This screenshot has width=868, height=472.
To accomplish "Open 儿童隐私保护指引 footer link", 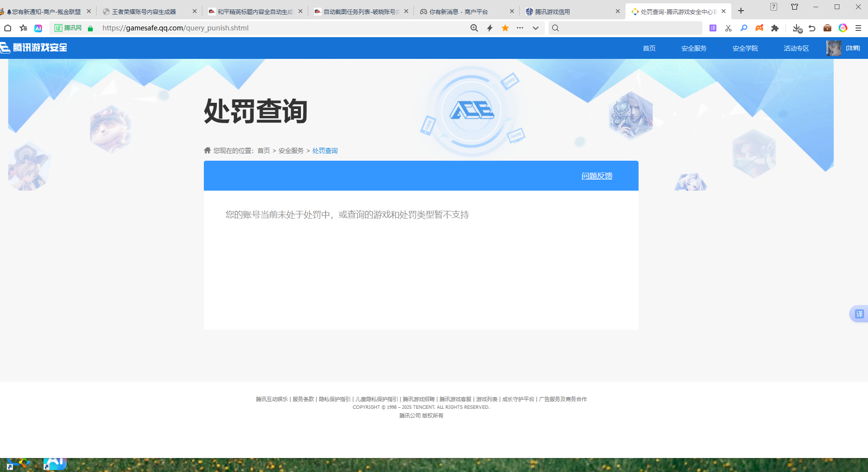I will point(377,399).
